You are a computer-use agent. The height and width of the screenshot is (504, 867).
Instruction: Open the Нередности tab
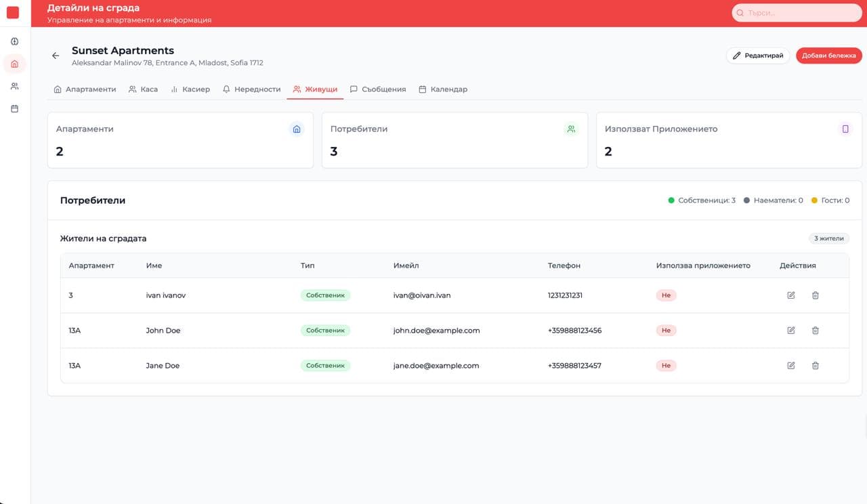[251, 89]
